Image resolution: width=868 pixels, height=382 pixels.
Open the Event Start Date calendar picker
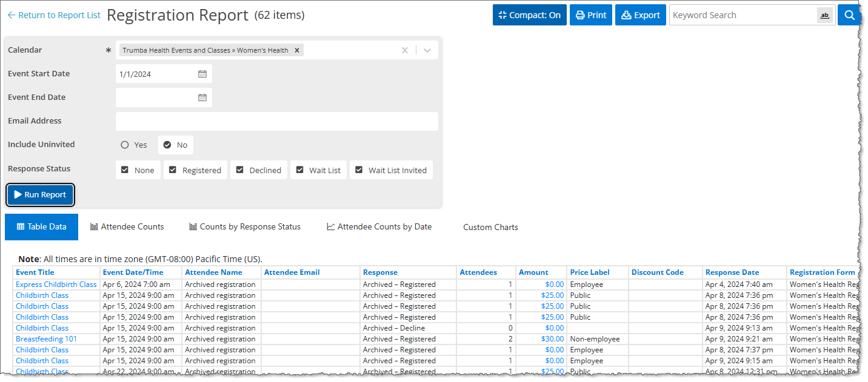(x=202, y=74)
